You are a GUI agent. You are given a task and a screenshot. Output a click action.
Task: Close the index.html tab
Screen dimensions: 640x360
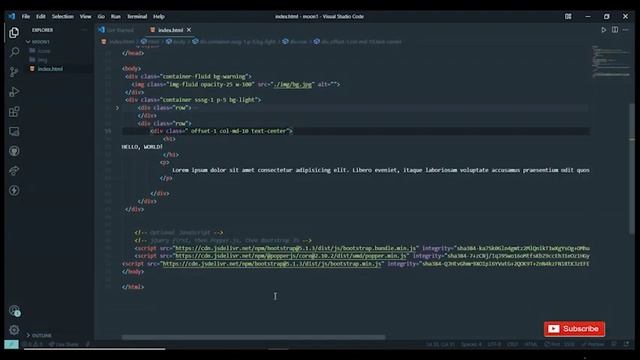click(189, 30)
